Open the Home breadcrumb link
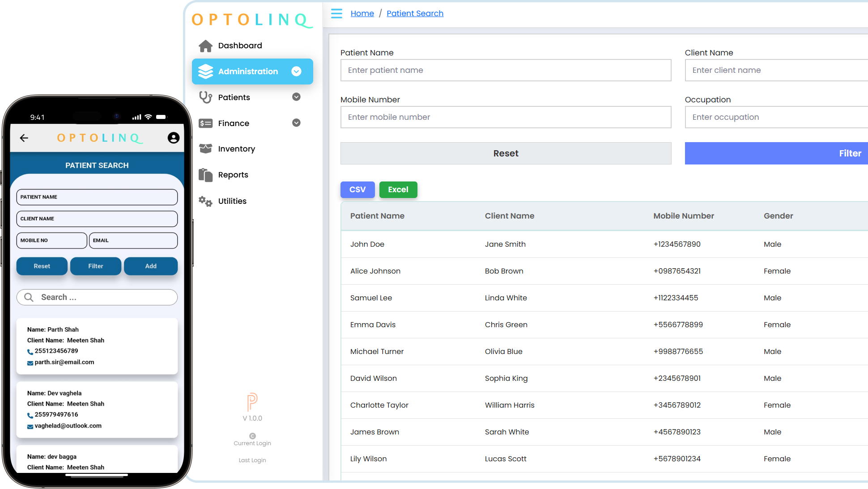The height and width of the screenshot is (489, 868). [362, 13]
